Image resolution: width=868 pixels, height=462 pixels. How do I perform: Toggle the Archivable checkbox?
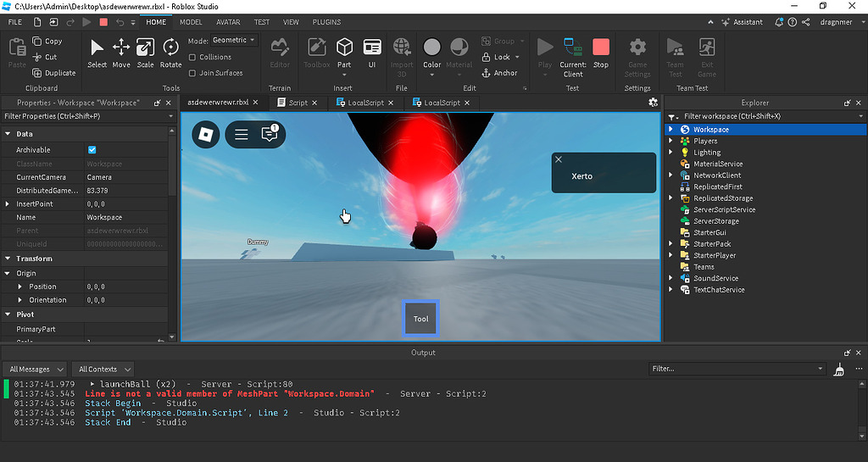point(92,150)
